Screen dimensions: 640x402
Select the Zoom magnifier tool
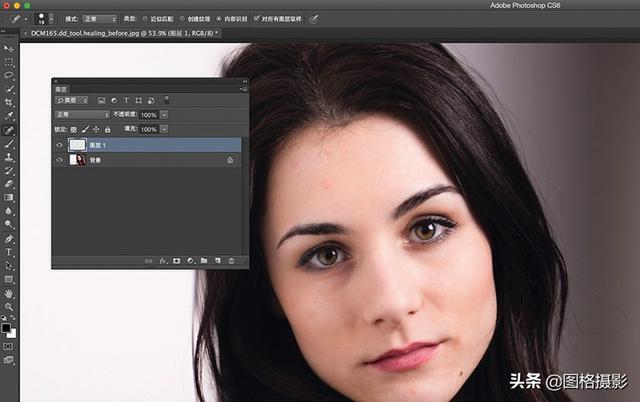click(9, 308)
